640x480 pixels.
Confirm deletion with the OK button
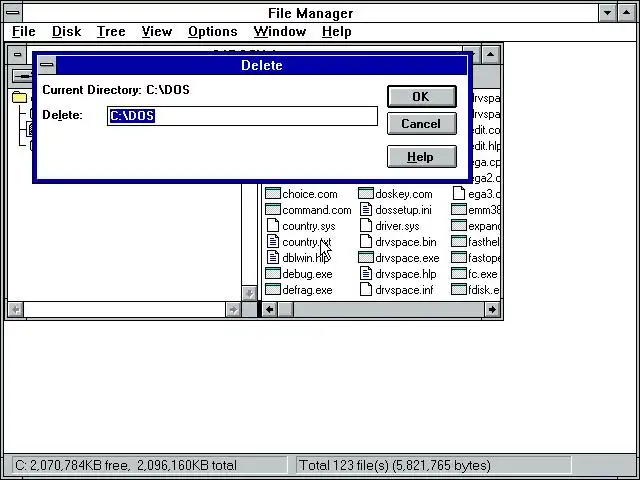[x=422, y=97]
